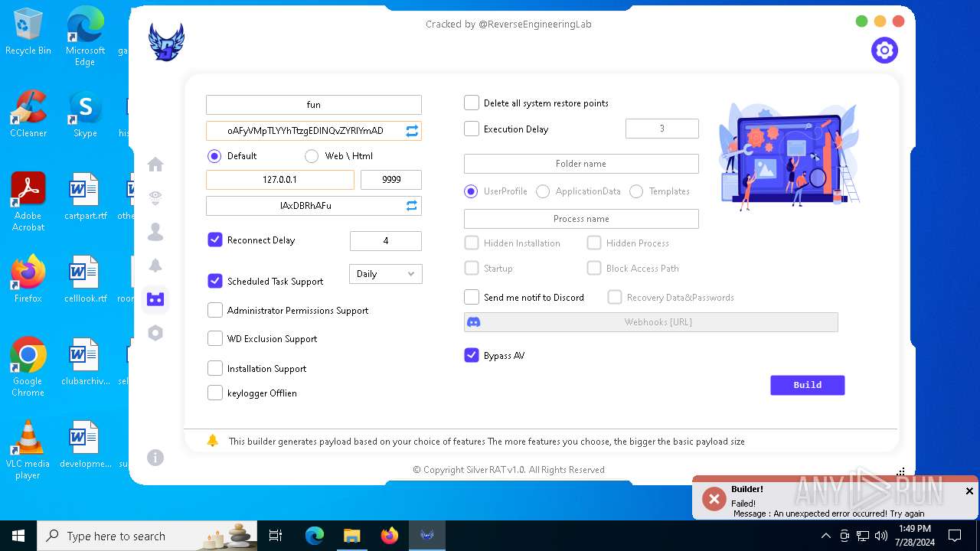Open Skype desktop shortcut
Viewport: 980px width, 551px height.
85,115
